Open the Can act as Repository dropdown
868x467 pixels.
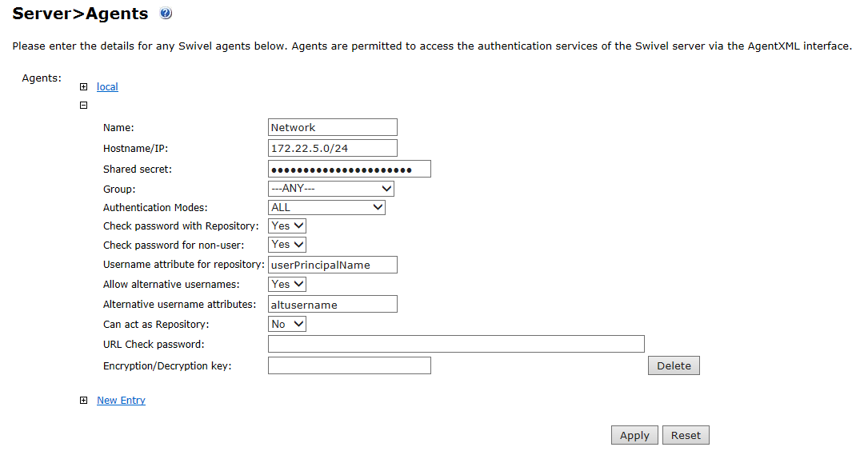pyautogui.click(x=286, y=323)
